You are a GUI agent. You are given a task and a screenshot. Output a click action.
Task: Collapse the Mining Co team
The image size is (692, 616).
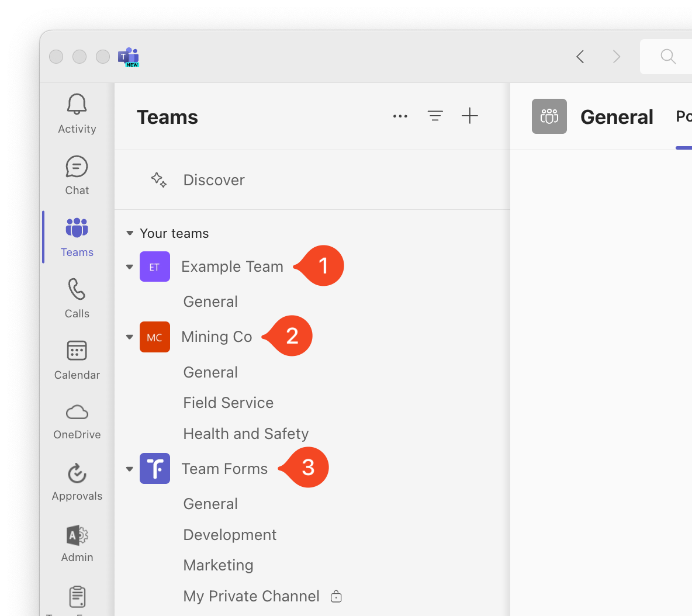point(130,337)
